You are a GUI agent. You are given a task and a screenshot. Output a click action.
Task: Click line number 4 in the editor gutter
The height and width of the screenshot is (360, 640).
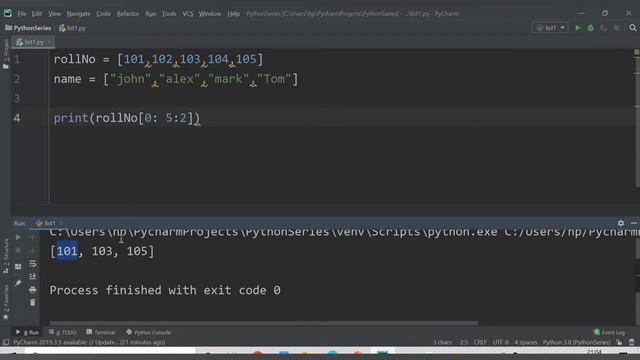click(x=17, y=118)
